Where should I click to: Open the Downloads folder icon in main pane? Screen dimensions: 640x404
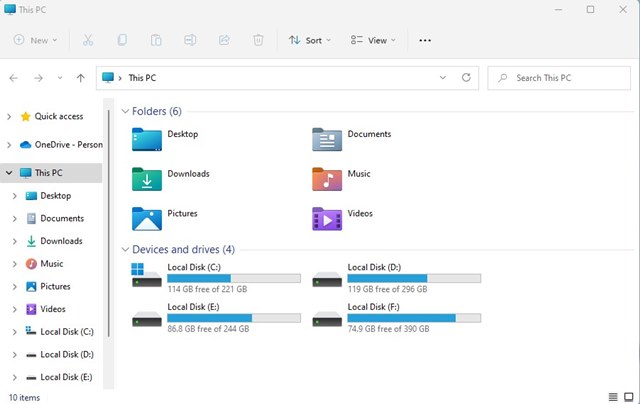[x=147, y=179]
